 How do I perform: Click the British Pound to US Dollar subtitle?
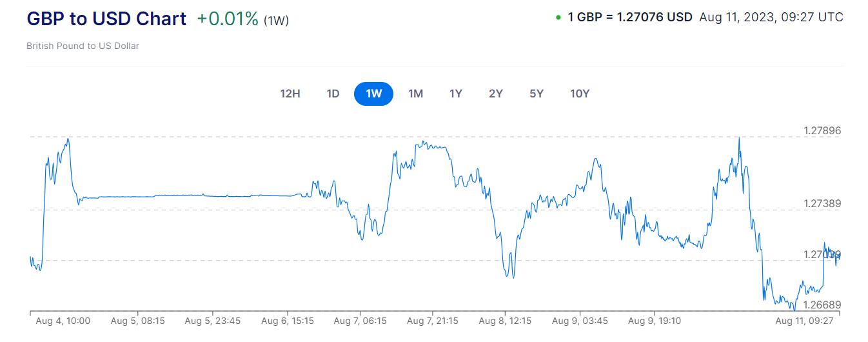[83, 46]
